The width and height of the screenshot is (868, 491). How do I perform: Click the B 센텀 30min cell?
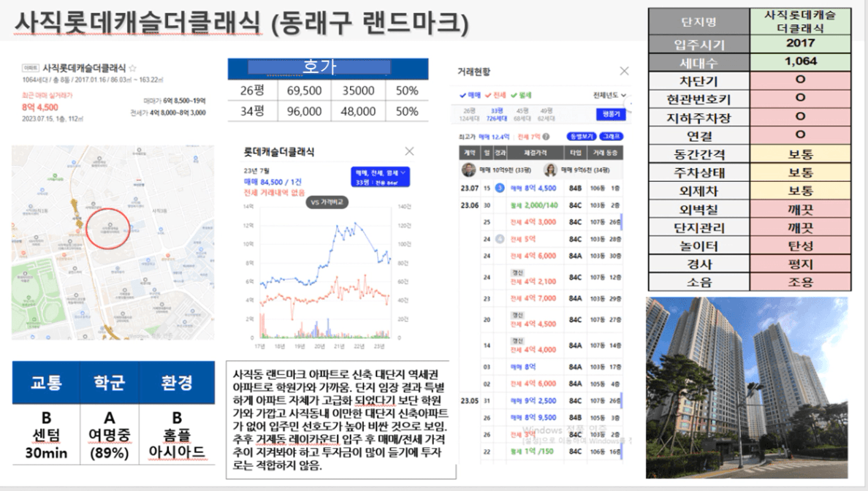pos(46,435)
